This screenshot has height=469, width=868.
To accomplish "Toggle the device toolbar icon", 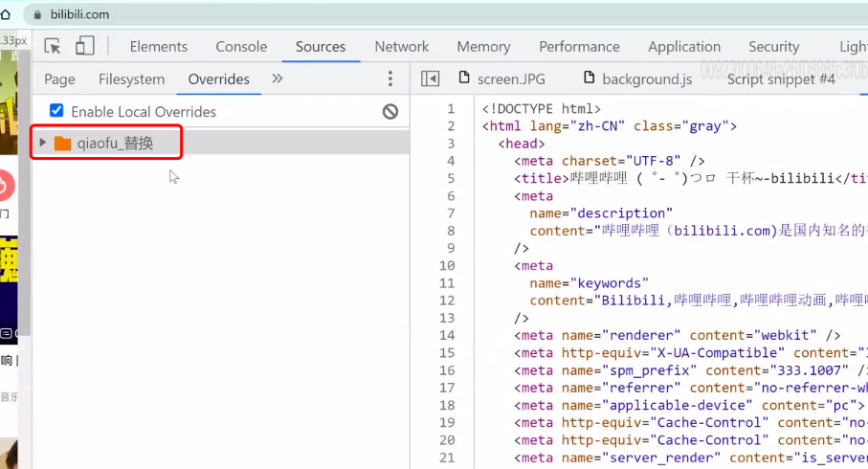I will [x=85, y=46].
